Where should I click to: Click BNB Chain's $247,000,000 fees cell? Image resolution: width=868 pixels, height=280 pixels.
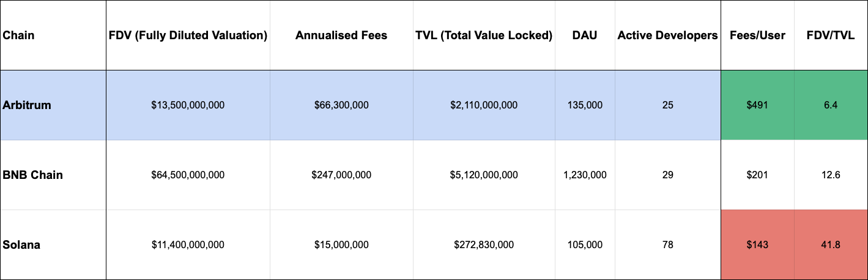point(341,175)
